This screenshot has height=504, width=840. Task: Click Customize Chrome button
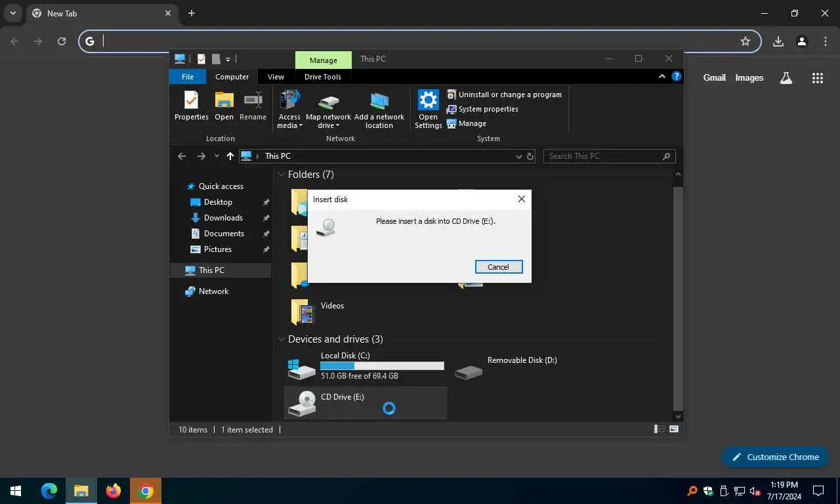[x=775, y=457]
